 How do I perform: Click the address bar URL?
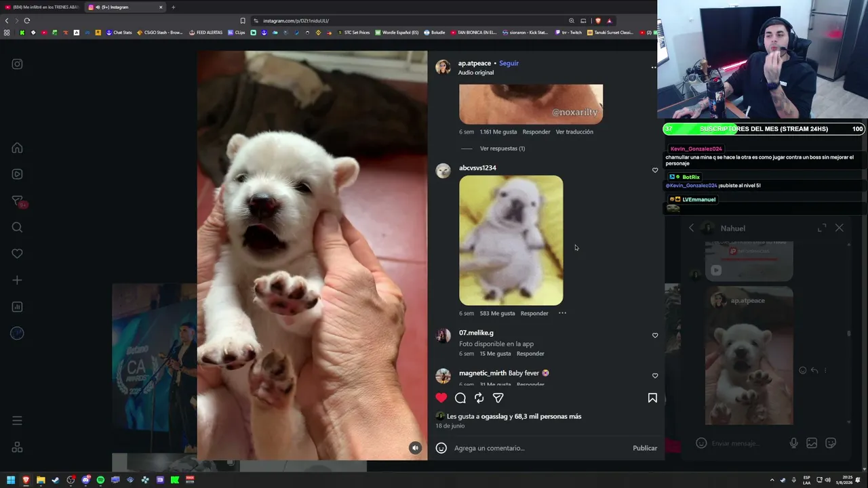point(296,20)
